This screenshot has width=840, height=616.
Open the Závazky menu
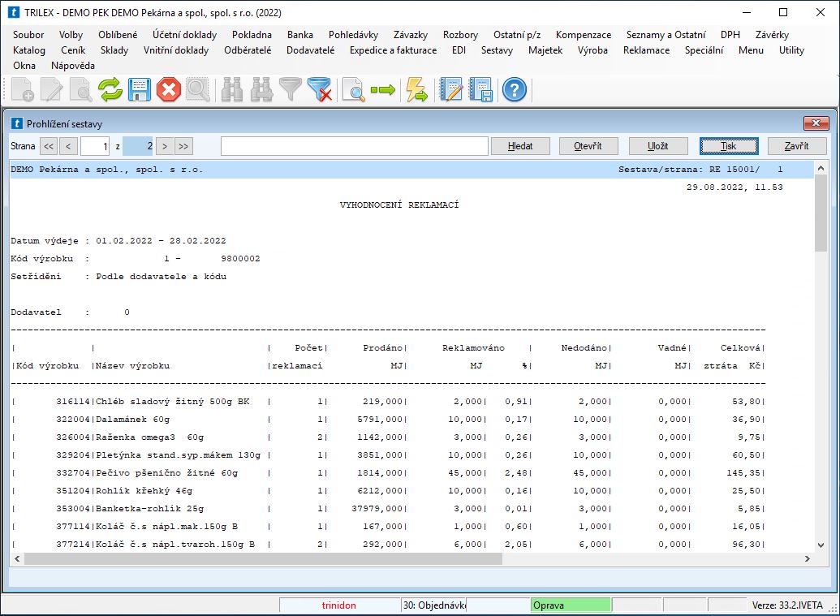[x=411, y=35]
